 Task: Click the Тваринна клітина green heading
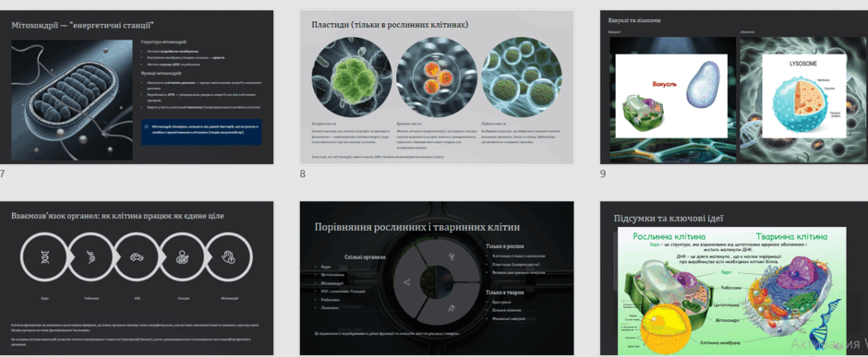(791, 236)
